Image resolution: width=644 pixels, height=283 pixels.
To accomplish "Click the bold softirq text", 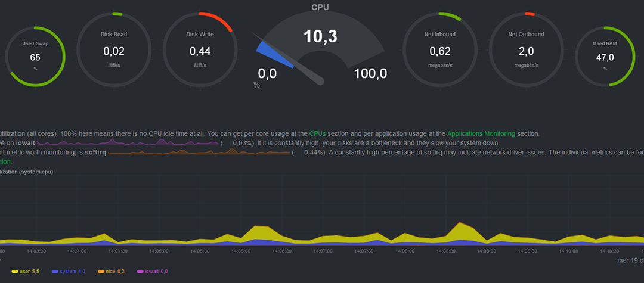I will coord(95,153).
